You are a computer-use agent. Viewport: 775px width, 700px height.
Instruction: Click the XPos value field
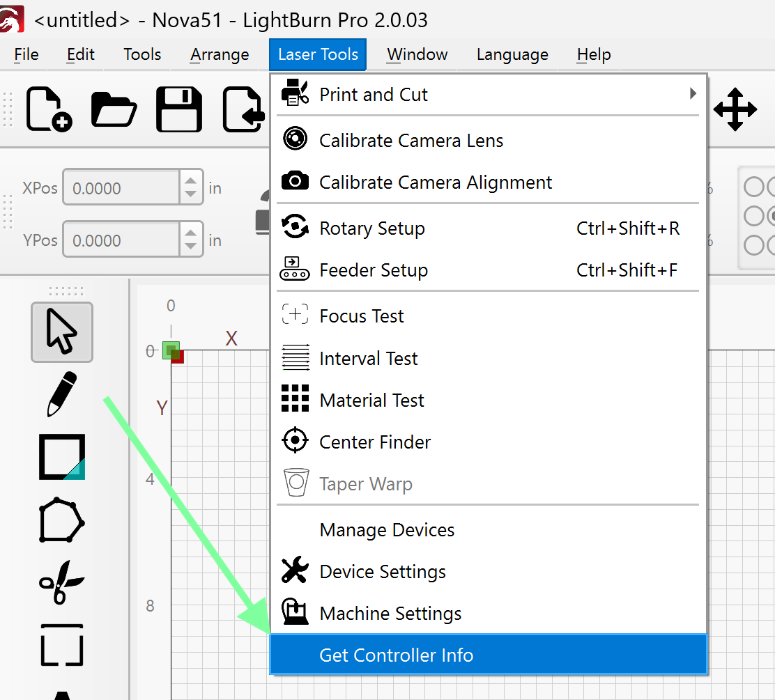121,187
